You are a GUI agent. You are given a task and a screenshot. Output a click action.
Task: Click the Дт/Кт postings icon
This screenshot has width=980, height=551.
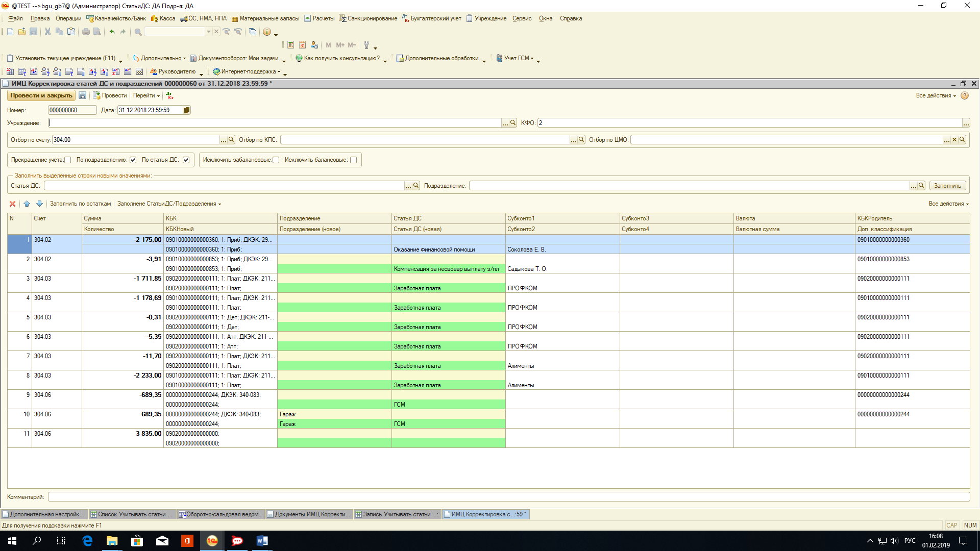(x=169, y=95)
